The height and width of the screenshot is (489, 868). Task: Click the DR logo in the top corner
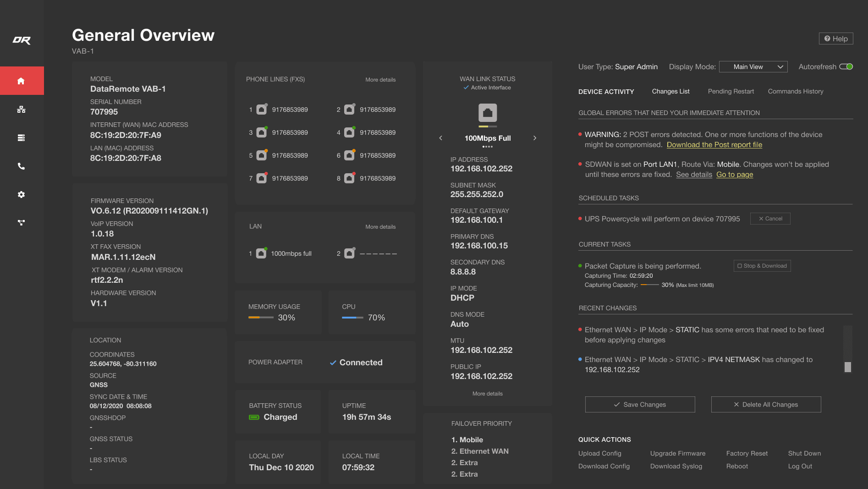point(22,40)
